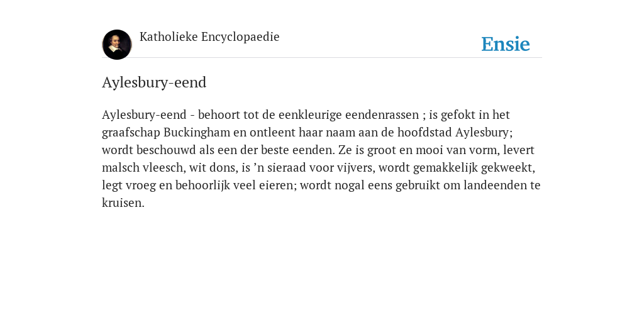The height and width of the screenshot is (322, 644).
Task: Open the Ensie logo link
Action: pyautogui.click(x=506, y=45)
